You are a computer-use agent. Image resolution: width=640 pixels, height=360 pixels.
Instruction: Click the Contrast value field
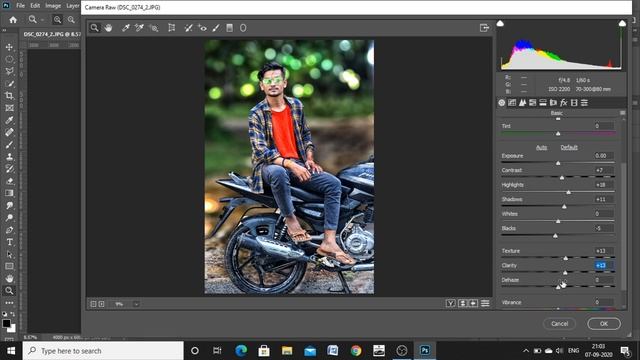pyautogui.click(x=603, y=170)
